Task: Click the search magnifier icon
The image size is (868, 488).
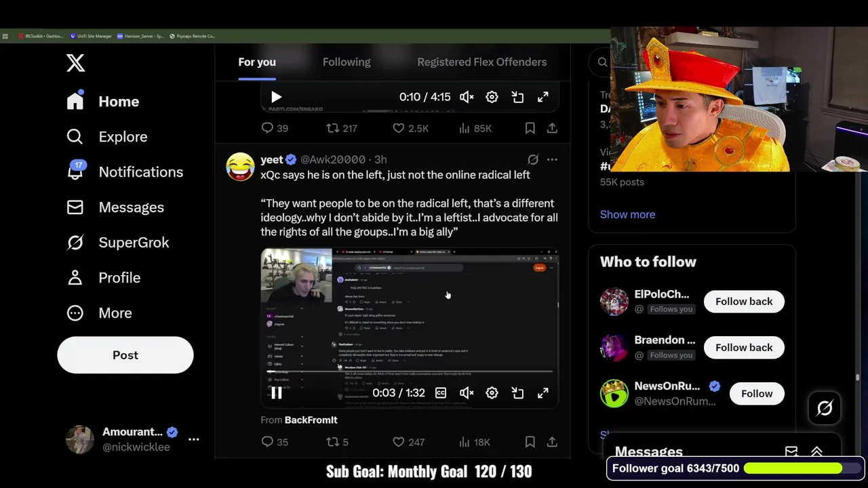Action: pos(602,62)
